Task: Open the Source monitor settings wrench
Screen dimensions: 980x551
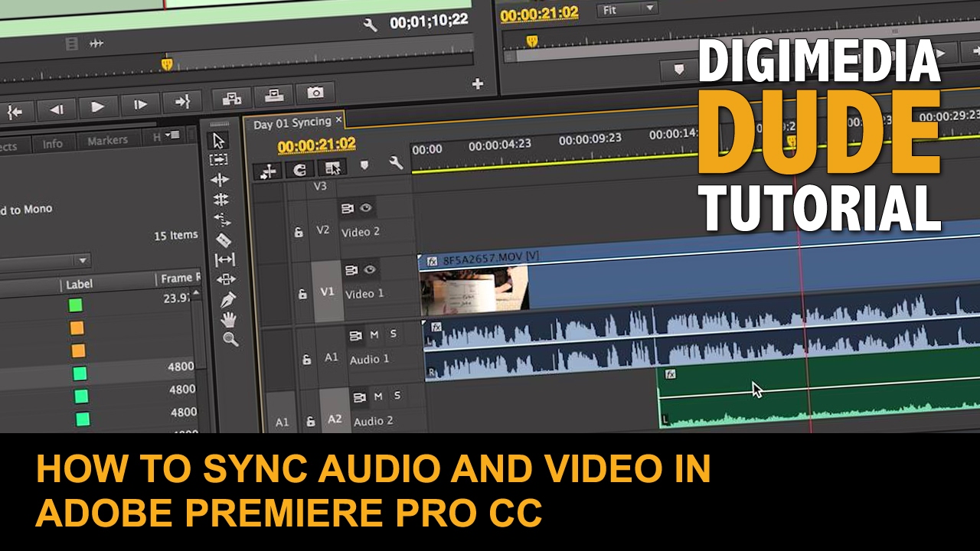Action: tap(370, 25)
